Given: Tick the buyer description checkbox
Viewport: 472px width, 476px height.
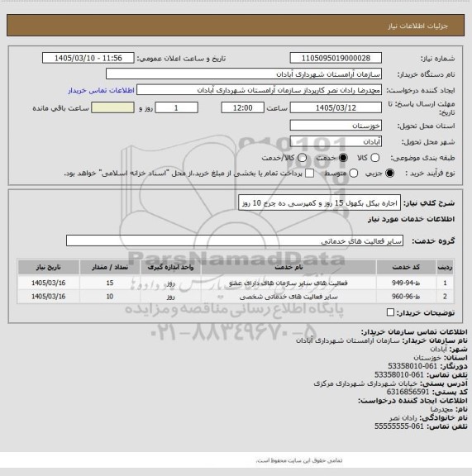Looking at the screenshot, I should 391,312.
